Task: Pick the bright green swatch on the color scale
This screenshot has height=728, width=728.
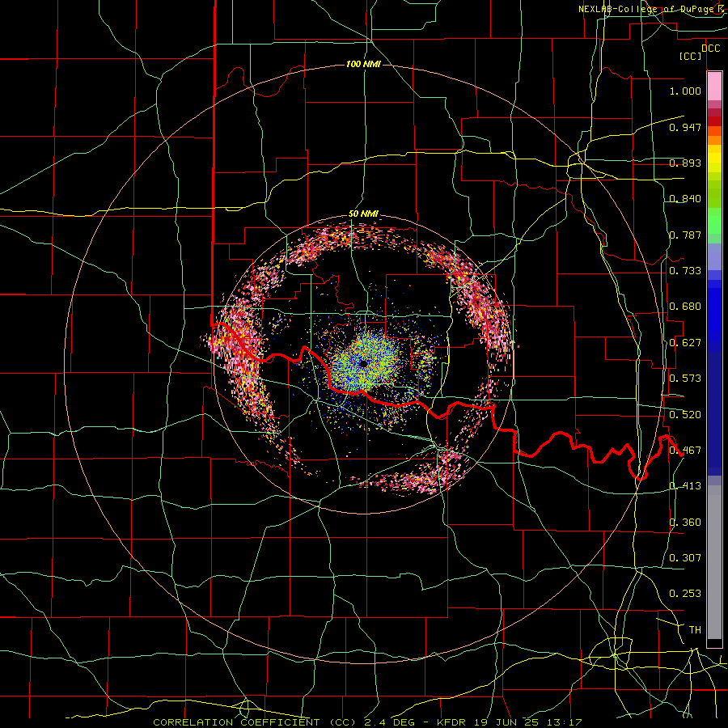Action: point(714,221)
